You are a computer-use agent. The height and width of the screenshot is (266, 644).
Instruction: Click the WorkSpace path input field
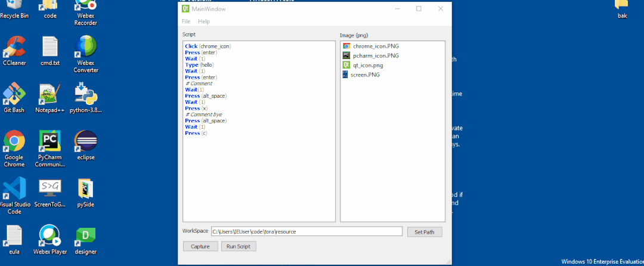coord(306,231)
